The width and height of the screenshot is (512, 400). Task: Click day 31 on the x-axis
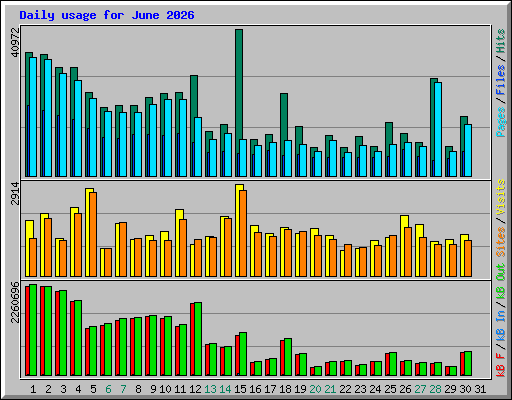click(480, 389)
